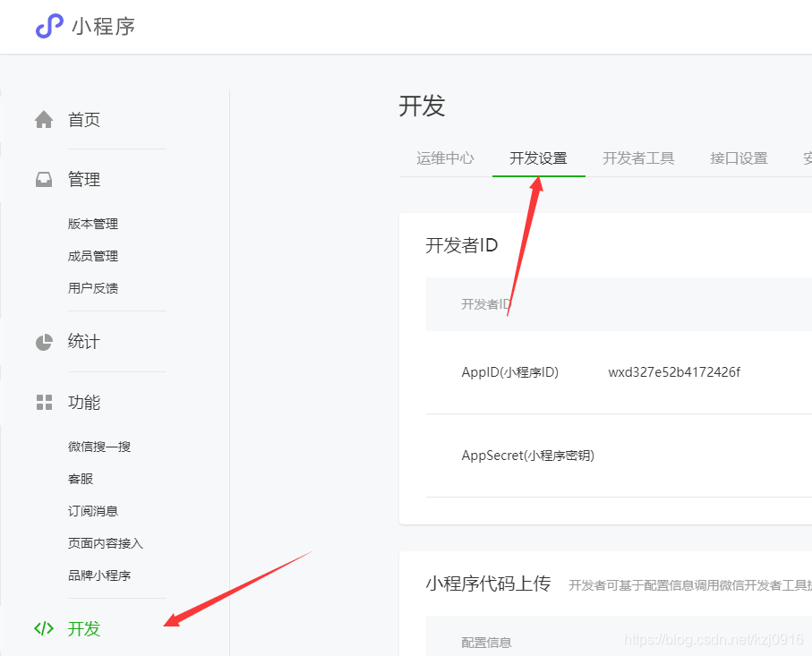The height and width of the screenshot is (656, 812).
Task: Open the 开发设置 tab
Action: coord(539,158)
